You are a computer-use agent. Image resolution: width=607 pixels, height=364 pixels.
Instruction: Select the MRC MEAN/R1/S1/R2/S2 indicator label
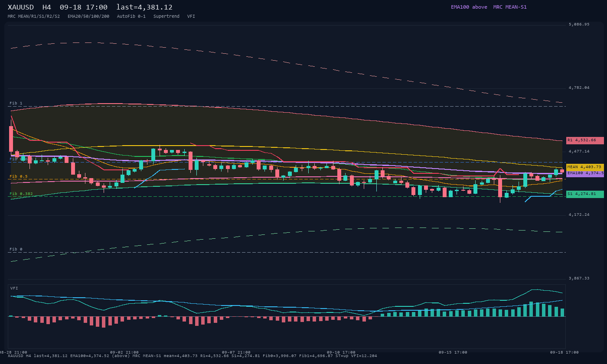(x=34, y=16)
